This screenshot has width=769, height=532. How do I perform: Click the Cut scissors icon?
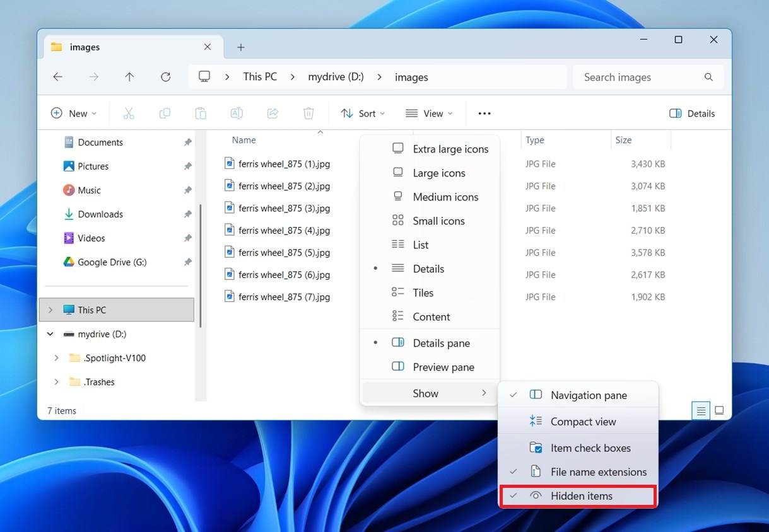click(129, 113)
